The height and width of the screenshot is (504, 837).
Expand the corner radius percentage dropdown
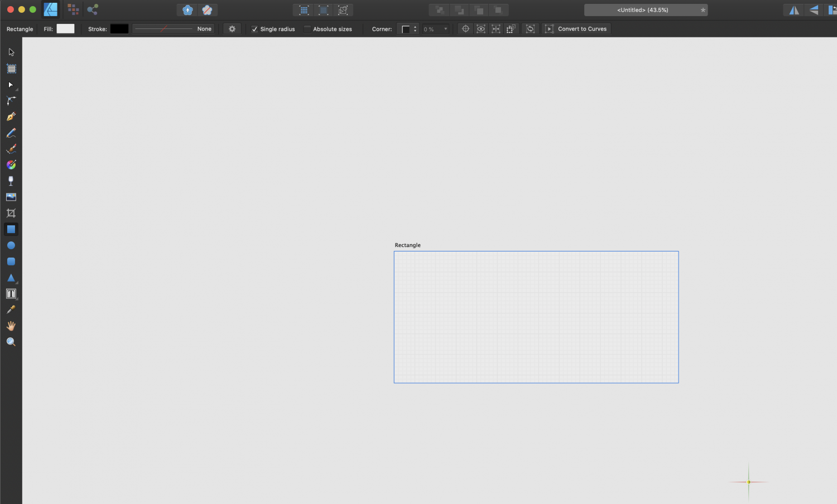445,29
